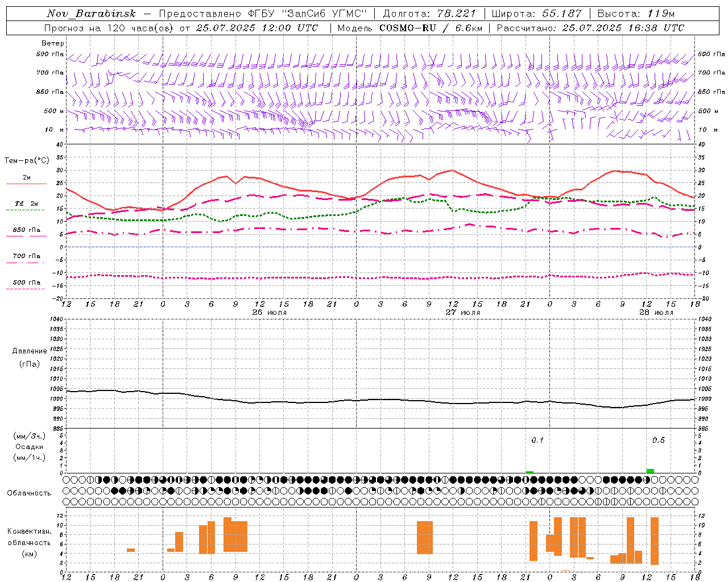Click the "Ветер" wind panel label
Image resolution: width=728 pixels, height=582 pixels.
coord(53,43)
